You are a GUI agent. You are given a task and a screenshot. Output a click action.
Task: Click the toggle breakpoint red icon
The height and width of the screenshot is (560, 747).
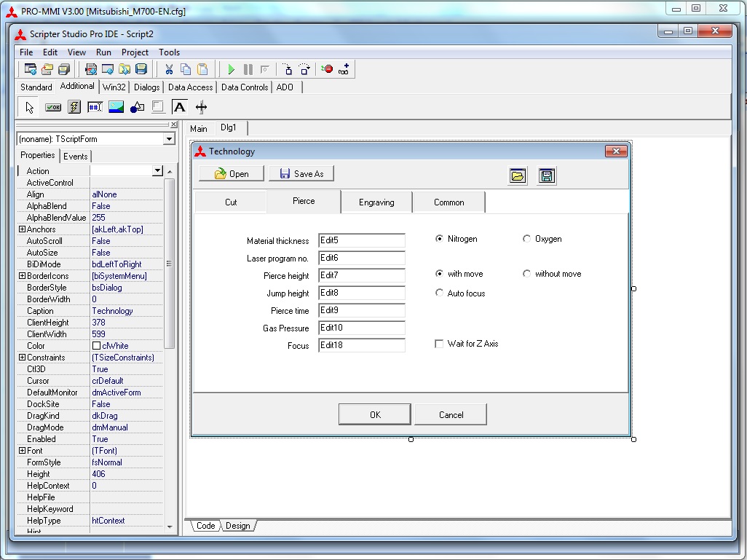327,69
